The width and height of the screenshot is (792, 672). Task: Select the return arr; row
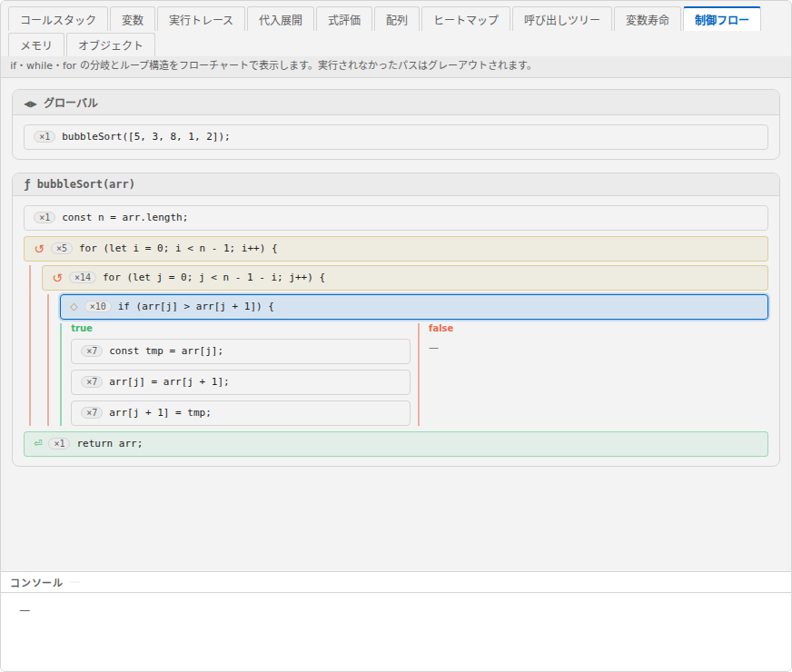396,444
